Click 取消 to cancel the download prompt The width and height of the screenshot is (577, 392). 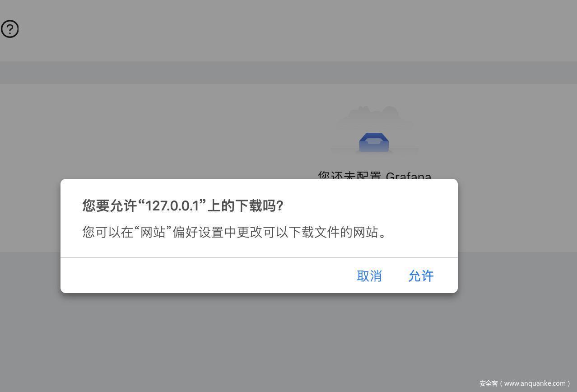(x=369, y=275)
